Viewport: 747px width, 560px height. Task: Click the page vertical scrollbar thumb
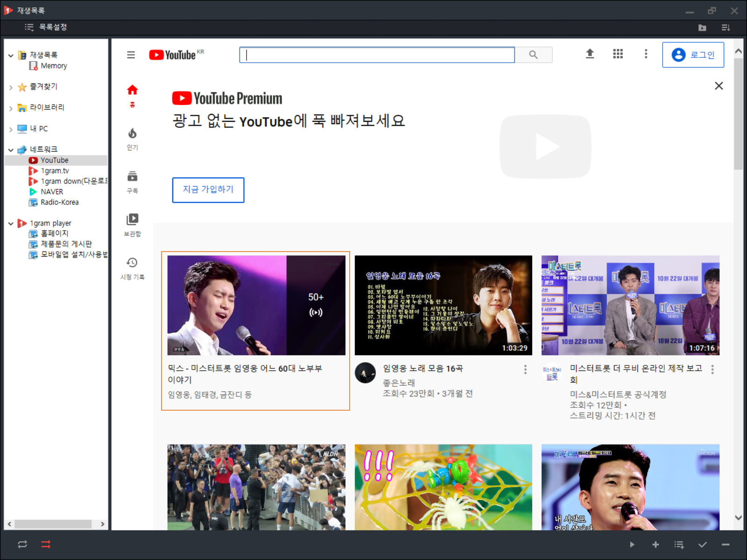click(x=738, y=114)
